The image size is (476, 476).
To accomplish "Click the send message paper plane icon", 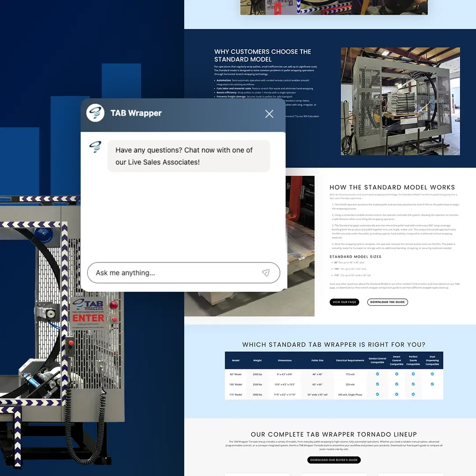I will tap(266, 273).
